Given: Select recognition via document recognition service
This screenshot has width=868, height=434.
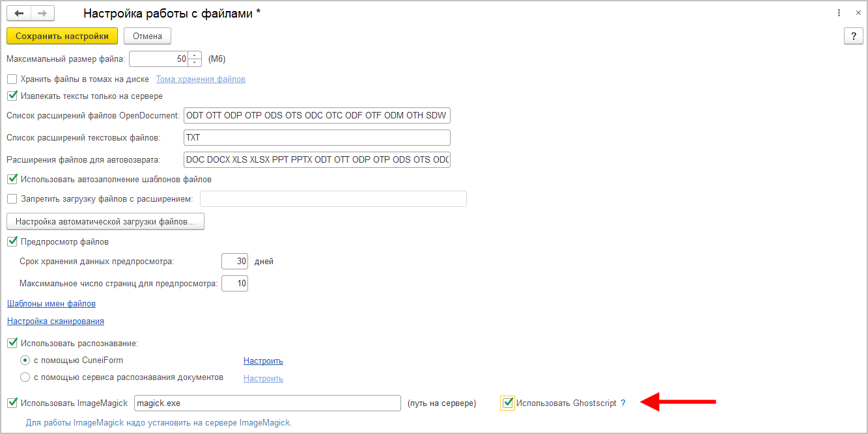Looking at the screenshot, I should click(x=25, y=377).
